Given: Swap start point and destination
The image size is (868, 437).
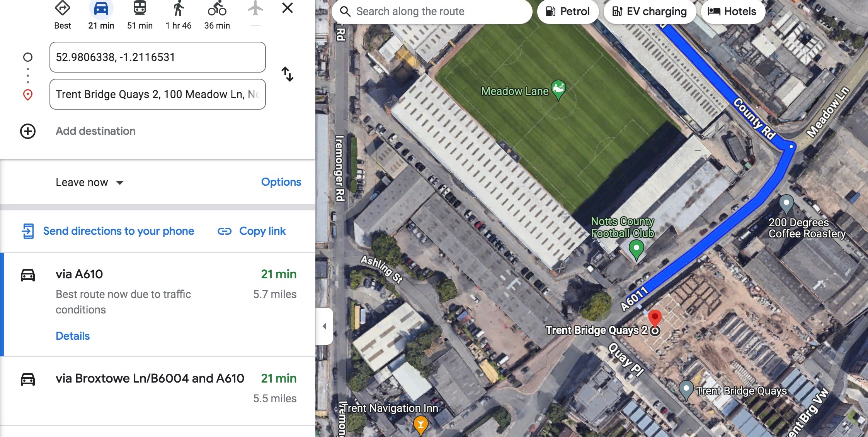Looking at the screenshot, I should 288,74.
